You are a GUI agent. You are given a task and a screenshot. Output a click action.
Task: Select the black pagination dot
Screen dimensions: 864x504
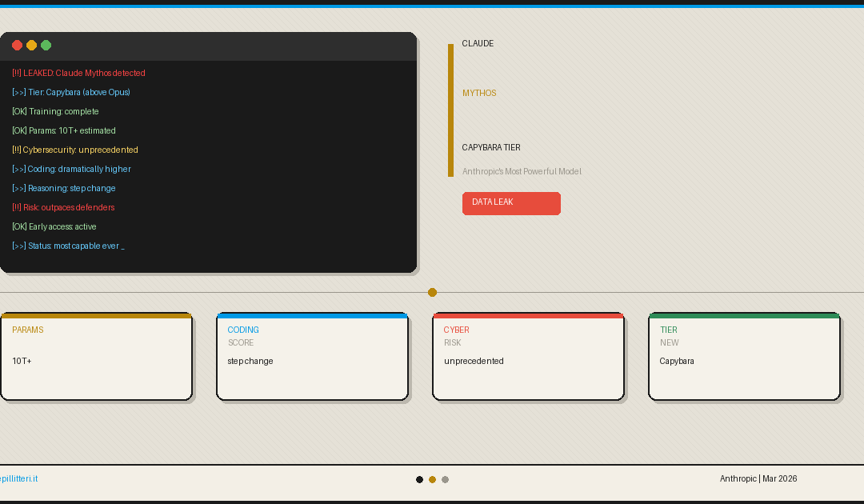click(419, 480)
